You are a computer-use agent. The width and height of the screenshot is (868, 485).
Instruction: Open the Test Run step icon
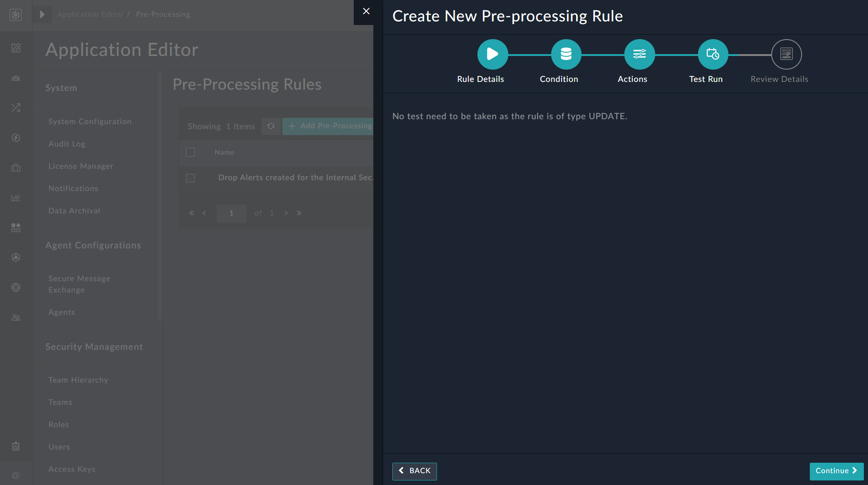[x=712, y=54]
